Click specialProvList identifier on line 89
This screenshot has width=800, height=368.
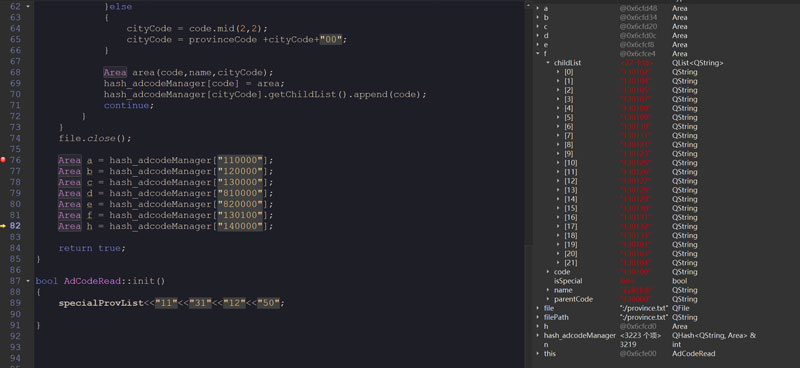click(101, 303)
